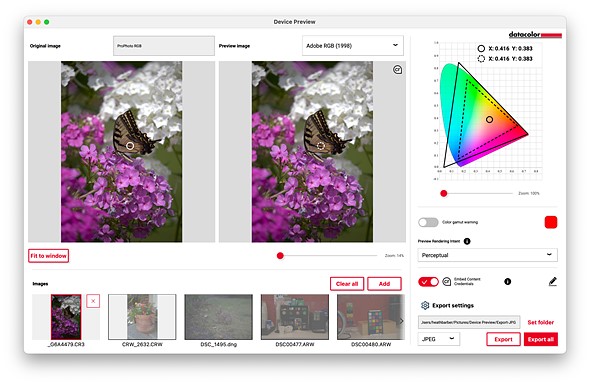Select the DSC00480.ARW thumbnail
Screen dimensions: 590x385
click(371, 317)
